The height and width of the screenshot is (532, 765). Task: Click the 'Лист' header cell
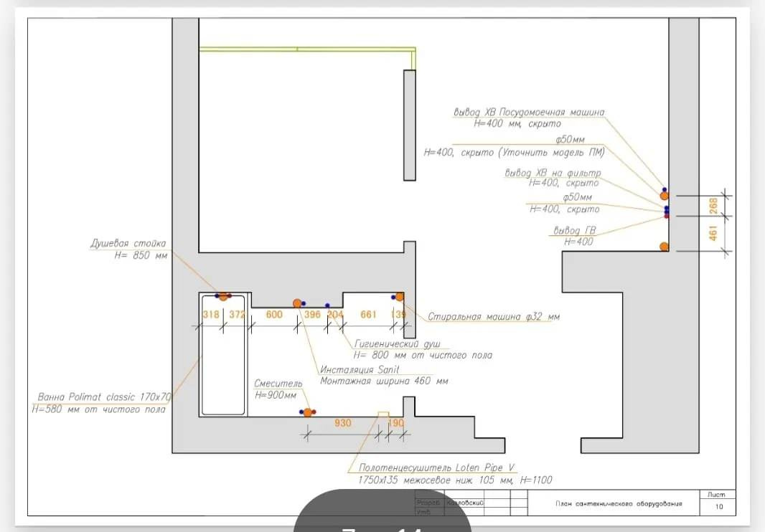pyautogui.click(x=716, y=495)
